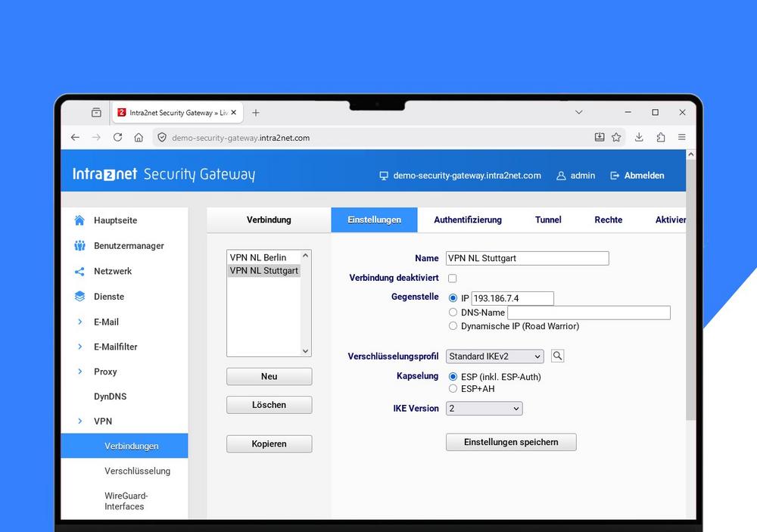Select VPN NL Berlin in list
Viewport: 757px width, 532px height.
pyautogui.click(x=263, y=257)
